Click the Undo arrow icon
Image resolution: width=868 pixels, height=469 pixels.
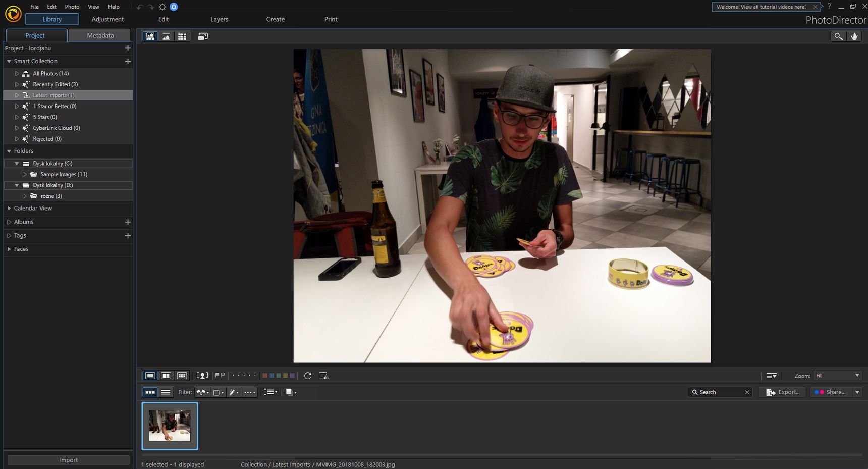140,7
